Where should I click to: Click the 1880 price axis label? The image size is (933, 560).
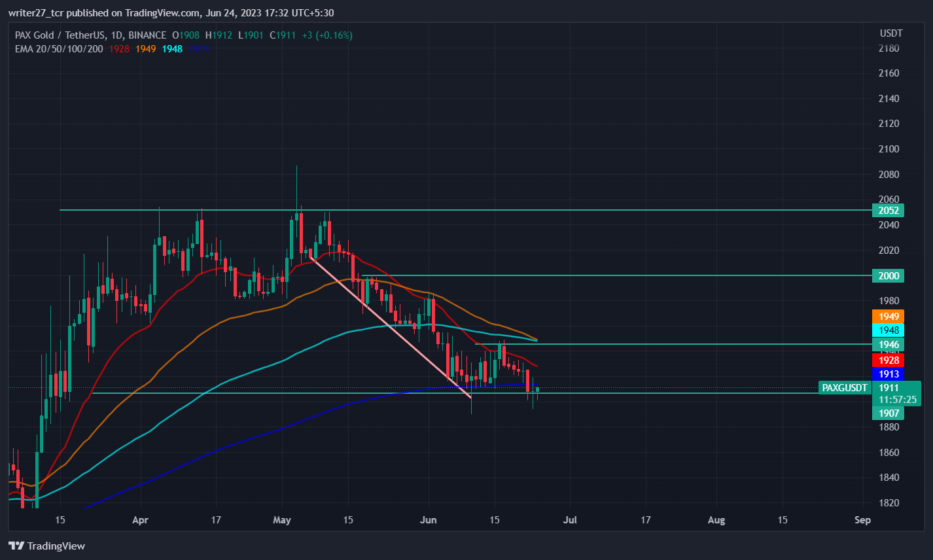click(889, 427)
